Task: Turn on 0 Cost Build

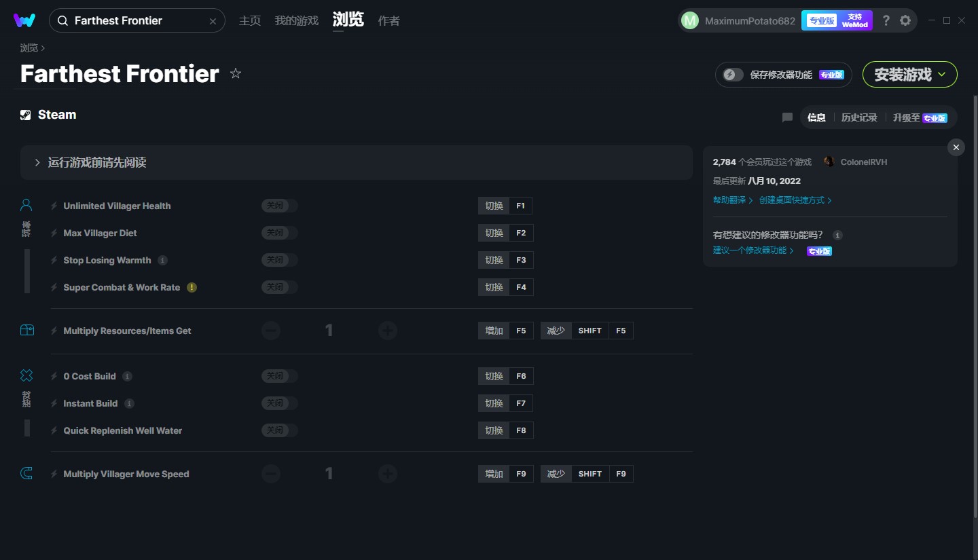Action: [279, 376]
